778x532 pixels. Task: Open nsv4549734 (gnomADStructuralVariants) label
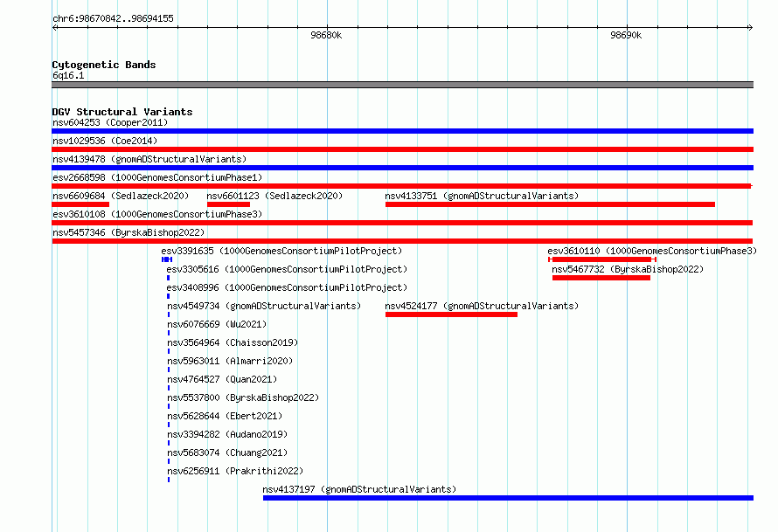tap(264, 306)
